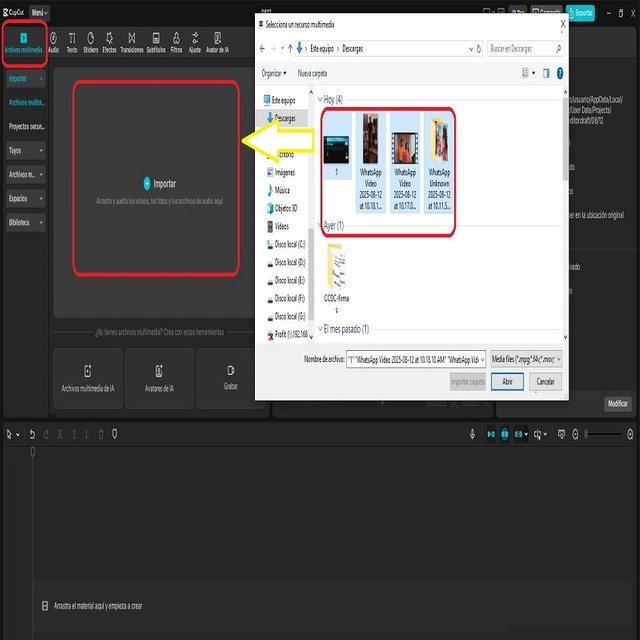
Task: Open the Stickers panel in CapCut
Action: coord(91,44)
